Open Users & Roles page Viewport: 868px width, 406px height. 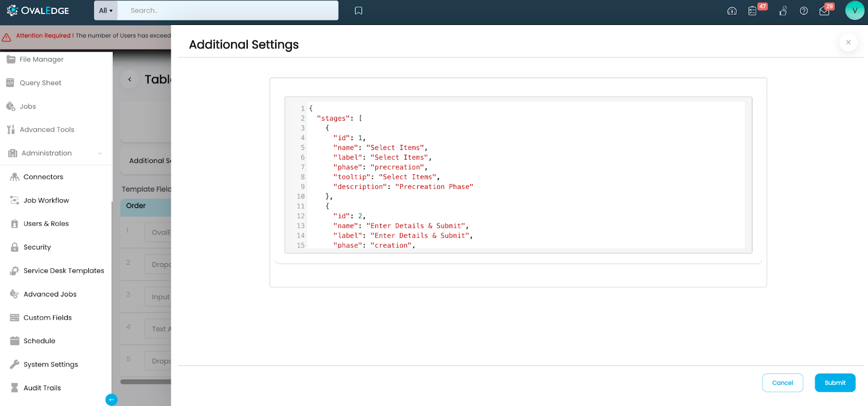coord(46,224)
